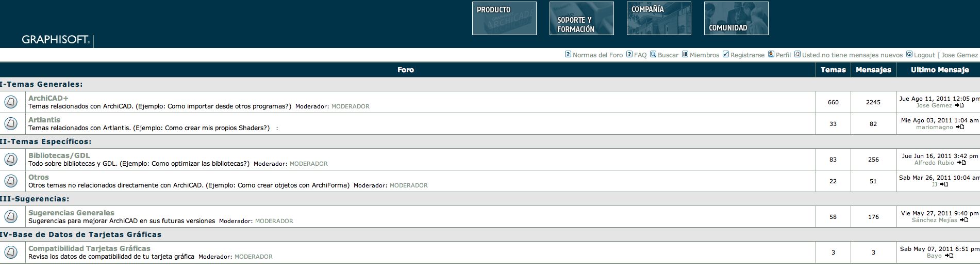Open the SOPORTE Y FORMACIÓN navigation tile
The width and height of the screenshot is (980, 268).
point(581,19)
